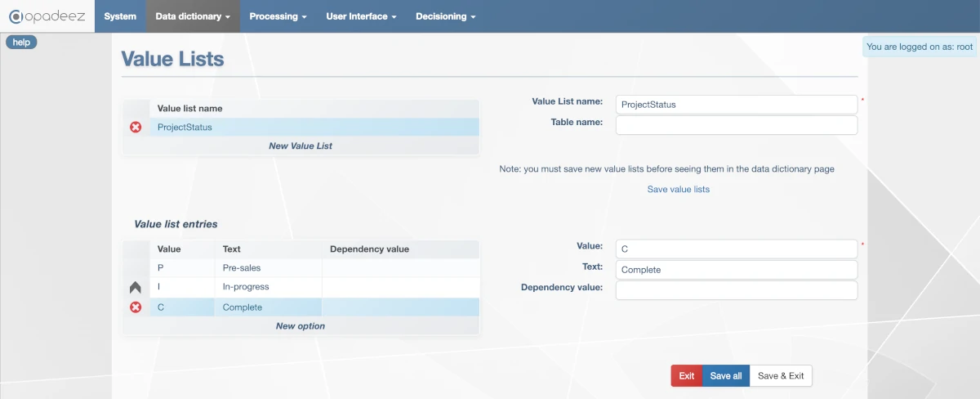
Task: Select the Pre-sales entry text
Action: (x=242, y=268)
